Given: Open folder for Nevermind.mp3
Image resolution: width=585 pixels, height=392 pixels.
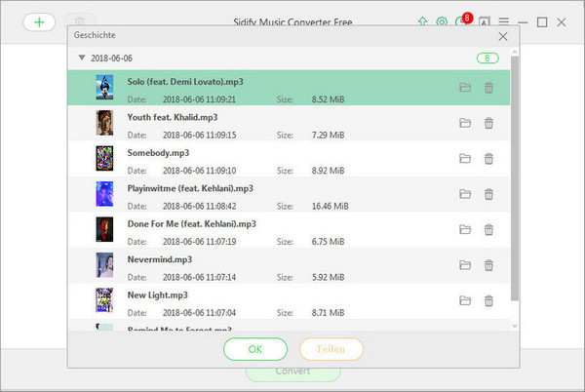Looking at the screenshot, I should [465, 265].
